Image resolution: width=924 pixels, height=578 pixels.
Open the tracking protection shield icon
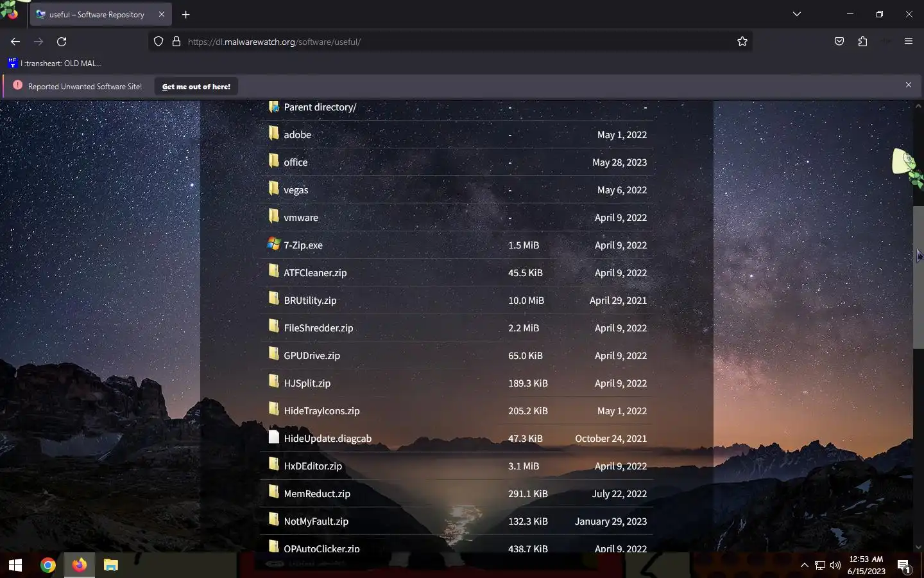coord(158,42)
